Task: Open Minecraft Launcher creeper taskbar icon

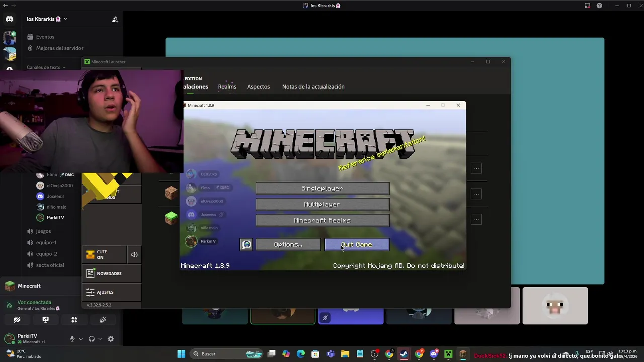Action: [448, 354]
